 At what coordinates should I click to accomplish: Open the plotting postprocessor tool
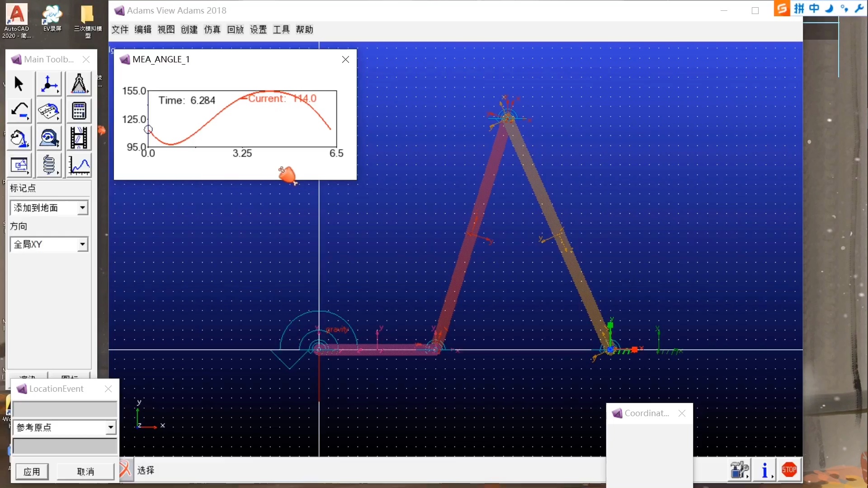pos(79,166)
